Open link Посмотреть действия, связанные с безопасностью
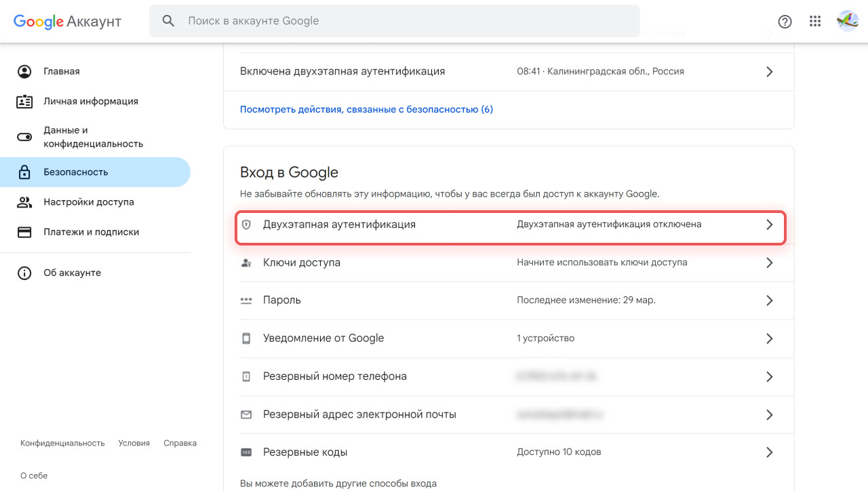 pyautogui.click(x=366, y=109)
